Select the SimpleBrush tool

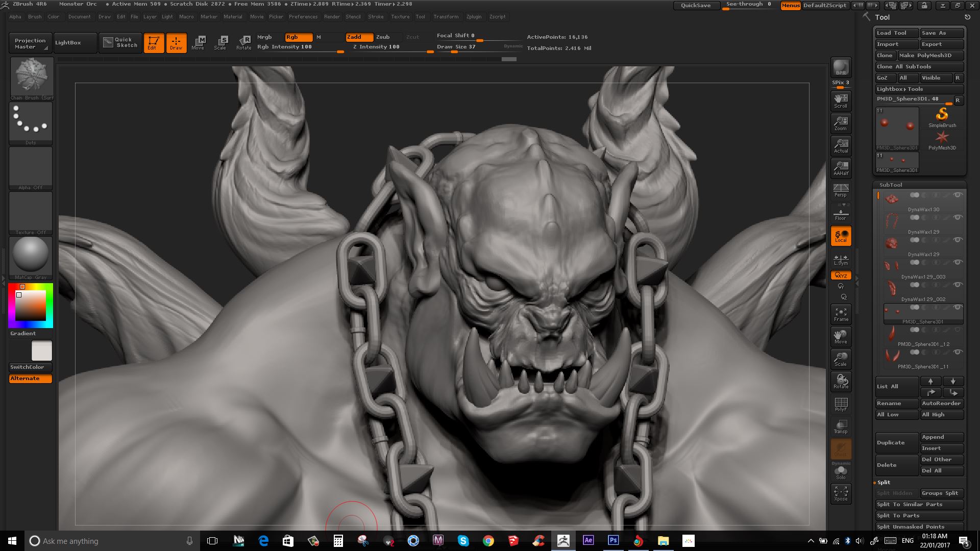tap(942, 117)
